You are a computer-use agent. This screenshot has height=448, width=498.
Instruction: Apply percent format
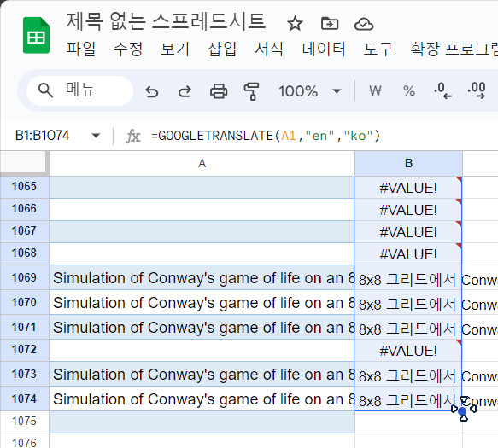click(409, 91)
